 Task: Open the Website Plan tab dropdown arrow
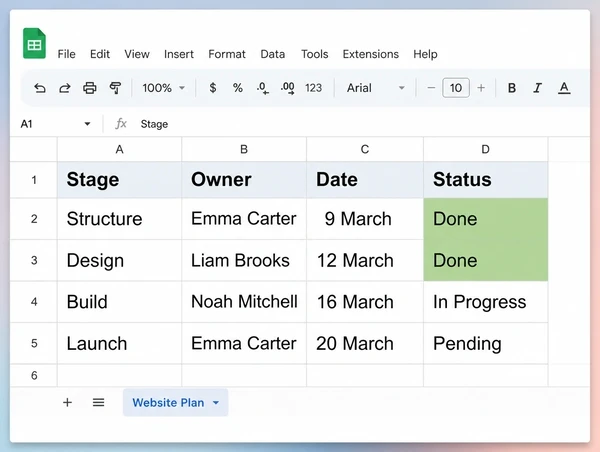tap(216, 403)
